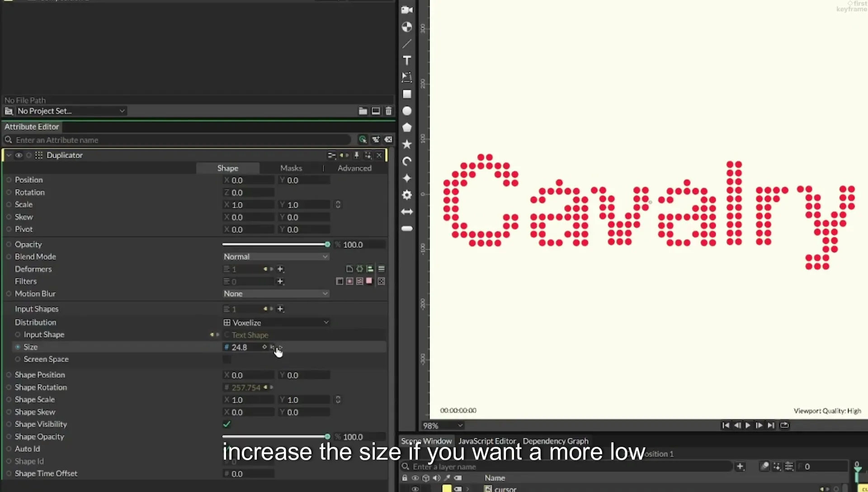Open the Distribution Voxelize dropdown
868x492 pixels.
pyautogui.click(x=276, y=322)
